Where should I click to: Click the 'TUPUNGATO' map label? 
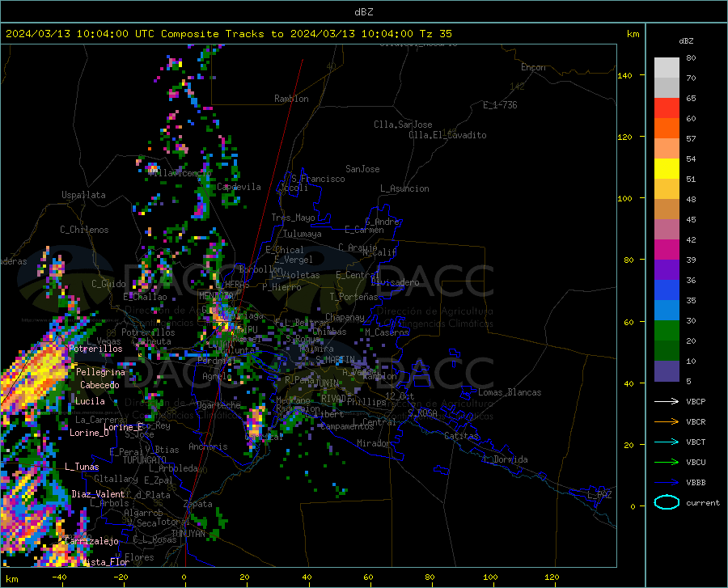pos(145,460)
